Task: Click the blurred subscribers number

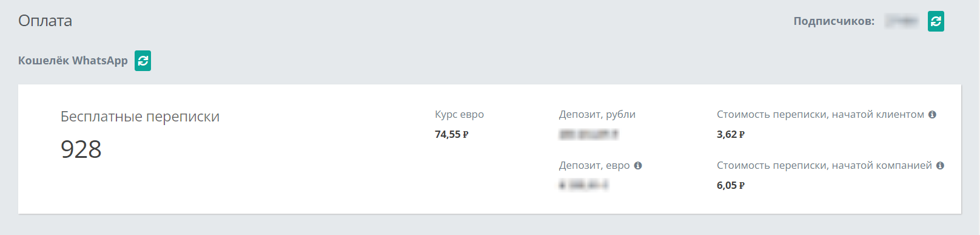Action: point(902,21)
